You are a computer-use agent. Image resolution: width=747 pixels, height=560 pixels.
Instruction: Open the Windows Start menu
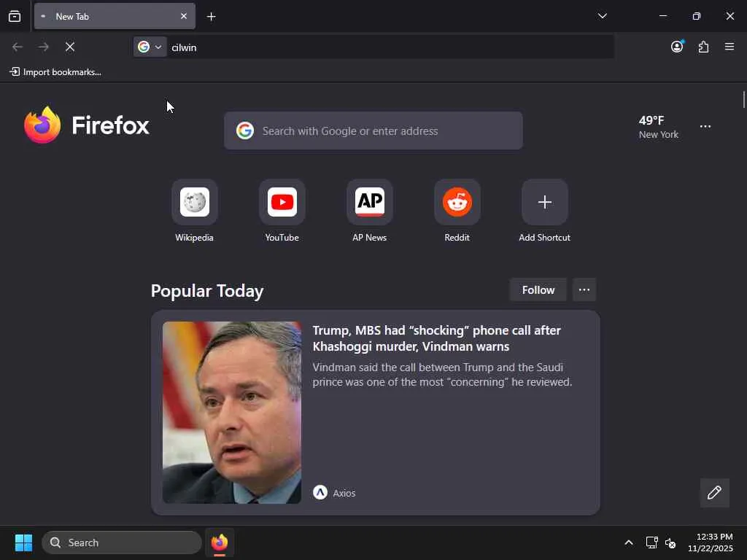(x=23, y=542)
